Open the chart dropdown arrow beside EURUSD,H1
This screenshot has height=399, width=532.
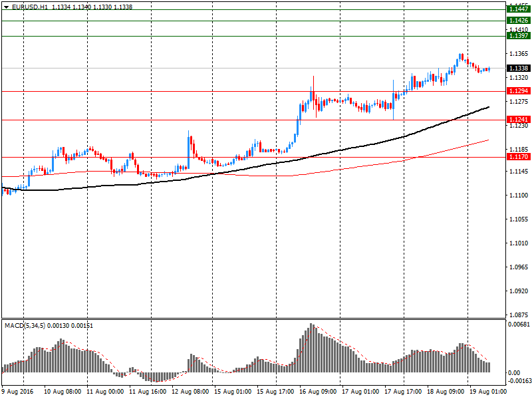pyautogui.click(x=6, y=7)
